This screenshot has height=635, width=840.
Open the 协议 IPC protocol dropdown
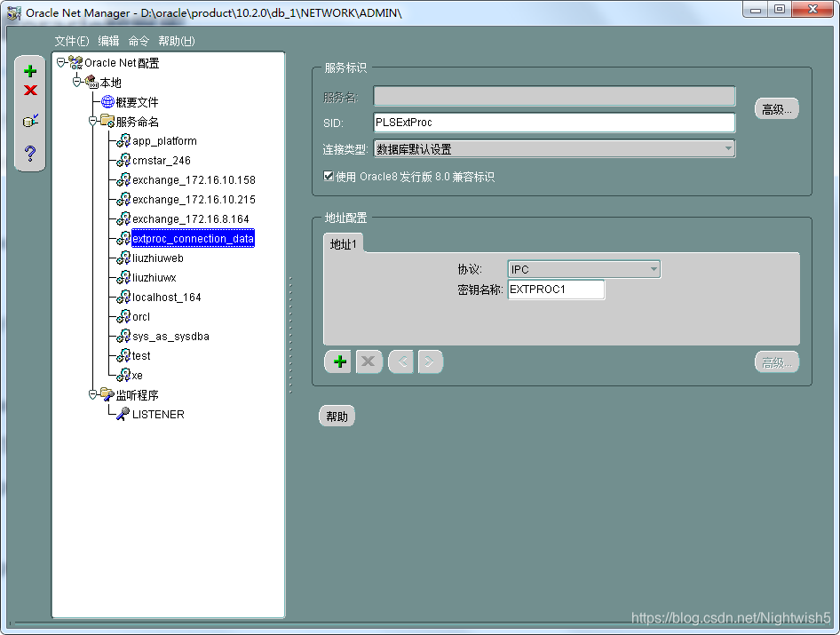(x=654, y=269)
